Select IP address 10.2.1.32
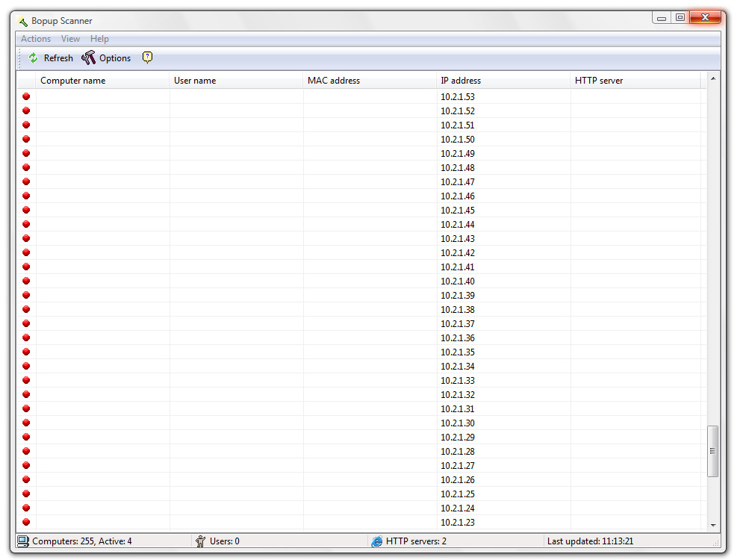This screenshot has height=560, width=743. coord(457,395)
